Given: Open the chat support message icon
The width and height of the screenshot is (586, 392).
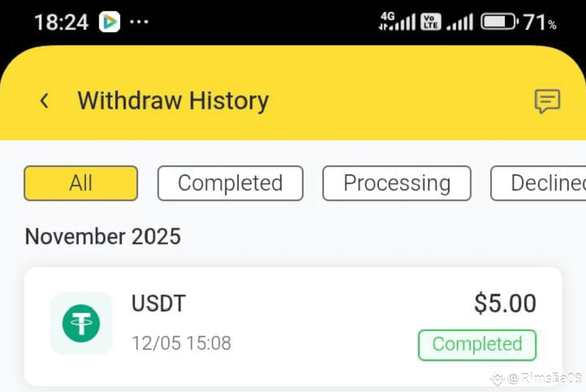Looking at the screenshot, I should tap(547, 101).
